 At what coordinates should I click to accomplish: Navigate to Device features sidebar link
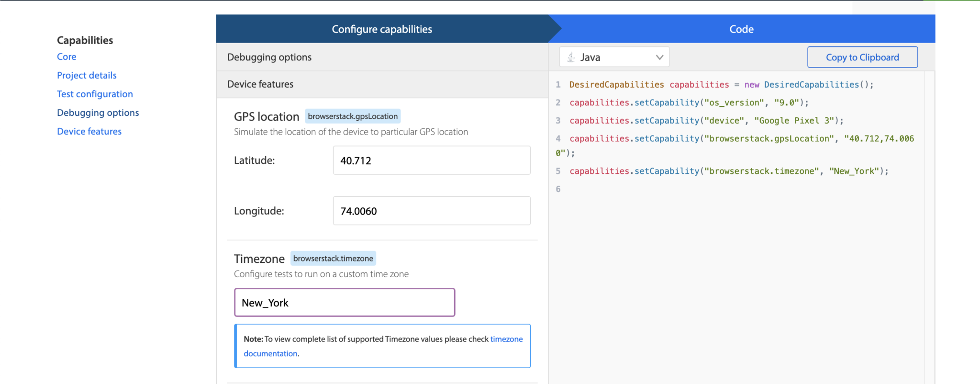(89, 131)
